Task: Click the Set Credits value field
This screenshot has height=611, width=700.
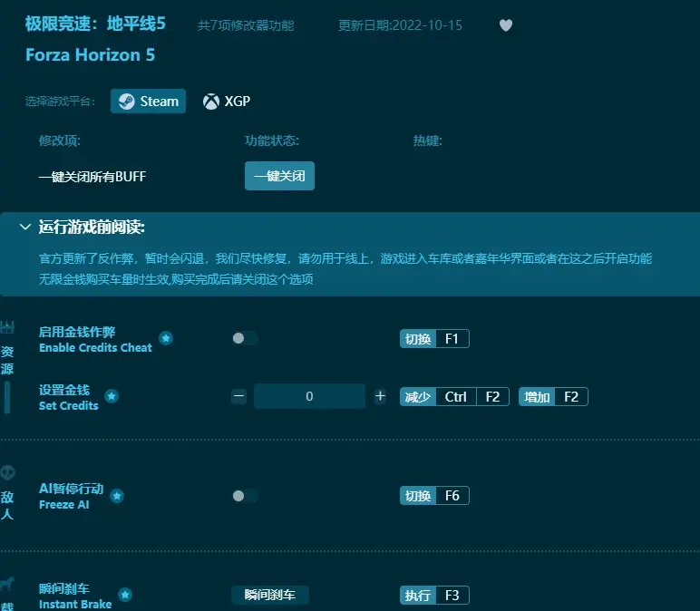Action: tap(309, 396)
